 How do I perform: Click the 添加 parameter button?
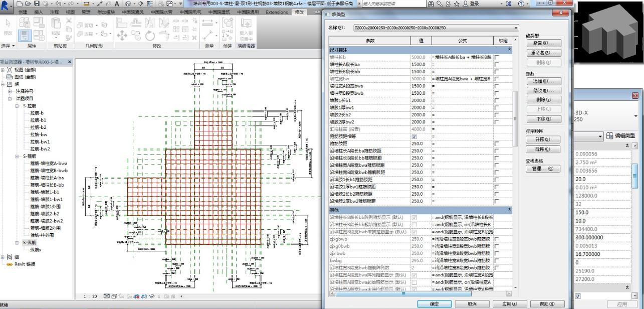point(543,81)
